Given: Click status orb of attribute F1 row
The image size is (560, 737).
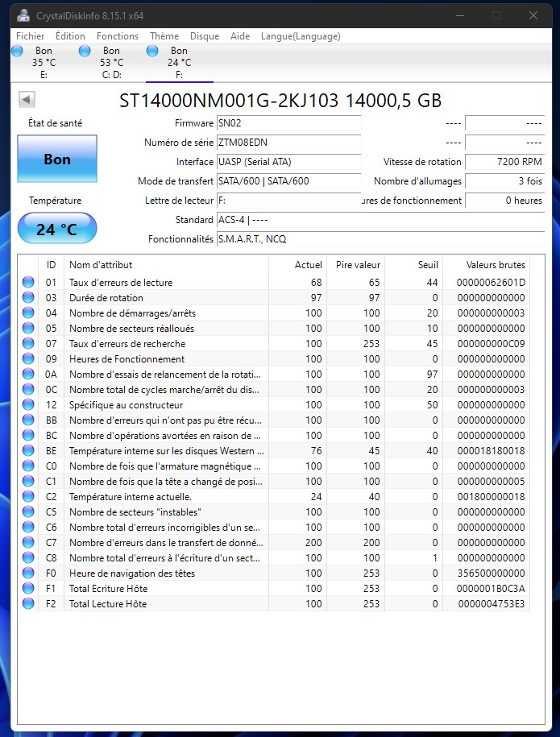Looking at the screenshot, I should (x=28, y=589).
